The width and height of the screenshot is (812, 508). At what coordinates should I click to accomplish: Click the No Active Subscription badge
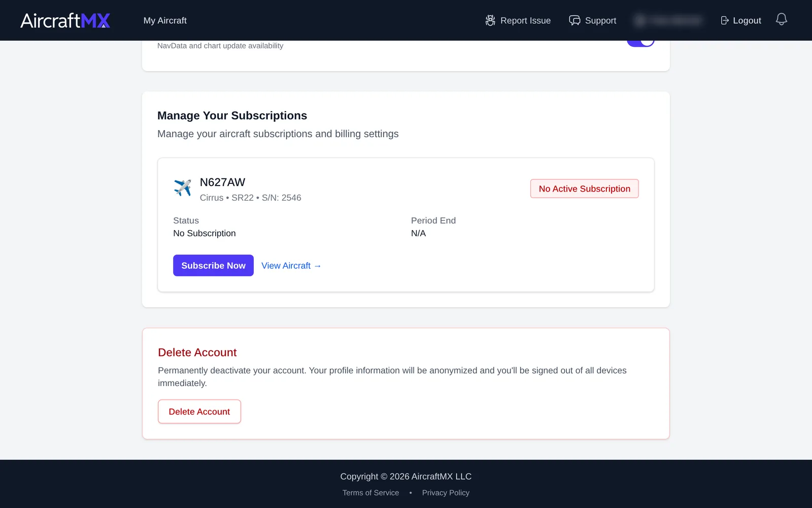(x=585, y=188)
